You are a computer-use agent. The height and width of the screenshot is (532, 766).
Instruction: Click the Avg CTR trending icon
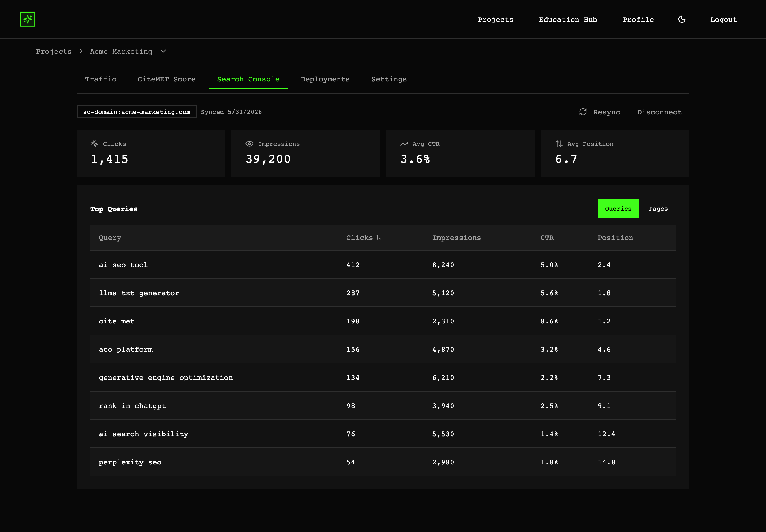[x=404, y=144]
